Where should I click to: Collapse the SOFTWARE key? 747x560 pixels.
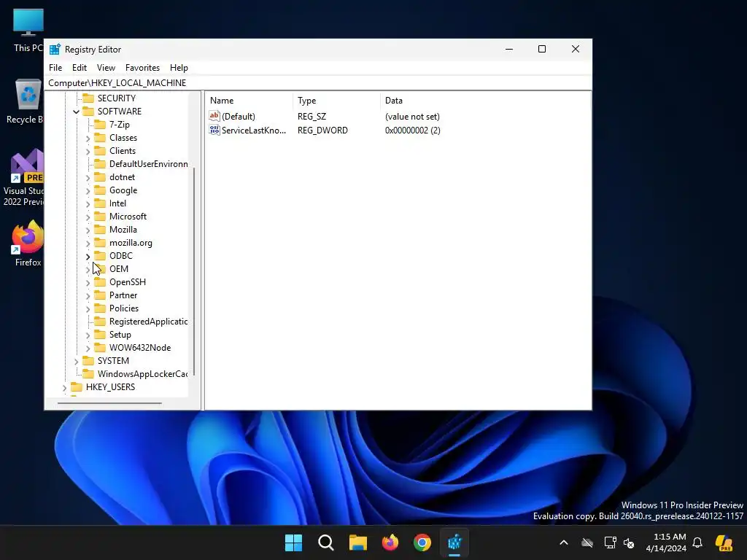tap(76, 112)
